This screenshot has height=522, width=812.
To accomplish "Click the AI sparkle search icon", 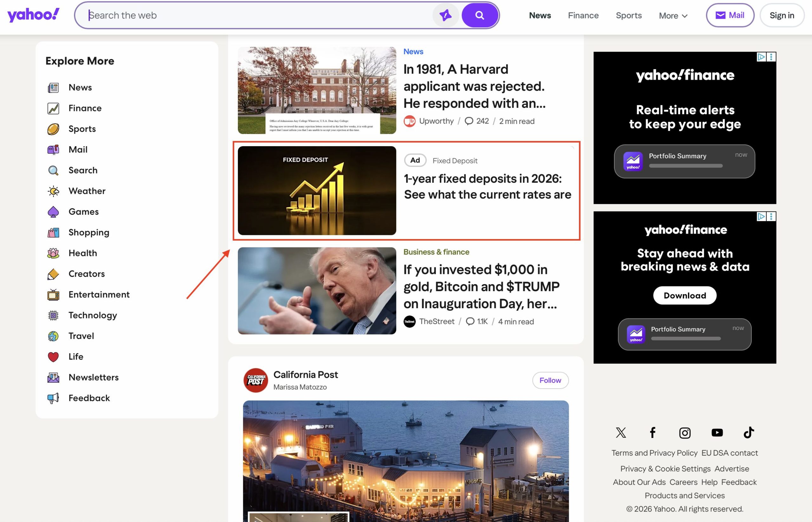I will coord(445,15).
